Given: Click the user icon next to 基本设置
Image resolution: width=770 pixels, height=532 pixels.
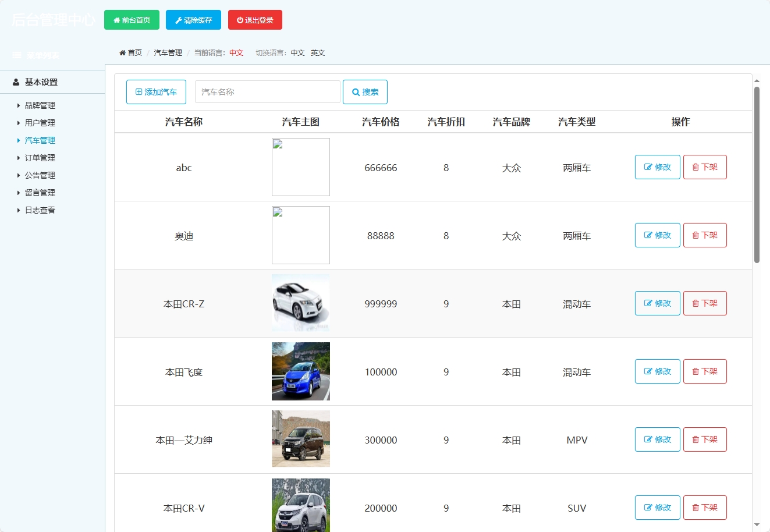Looking at the screenshot, I should click(15, 82).
